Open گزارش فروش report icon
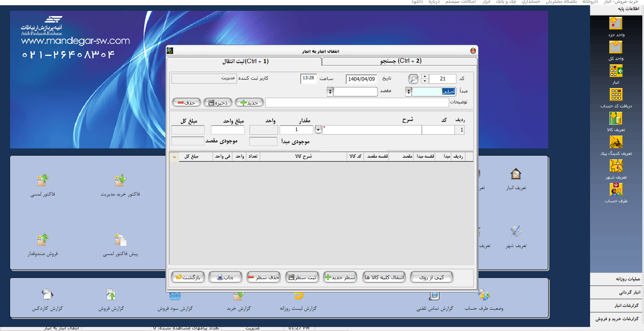 click(111, 295)
